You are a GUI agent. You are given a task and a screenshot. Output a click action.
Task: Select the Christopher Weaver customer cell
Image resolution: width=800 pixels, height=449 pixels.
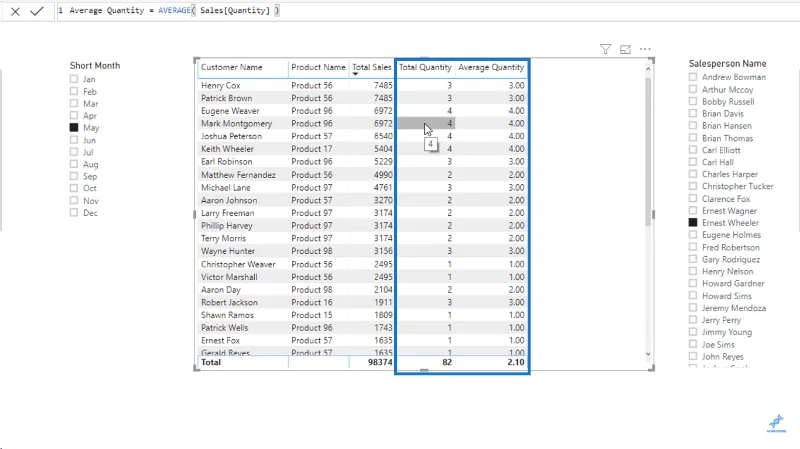(238, 264)
